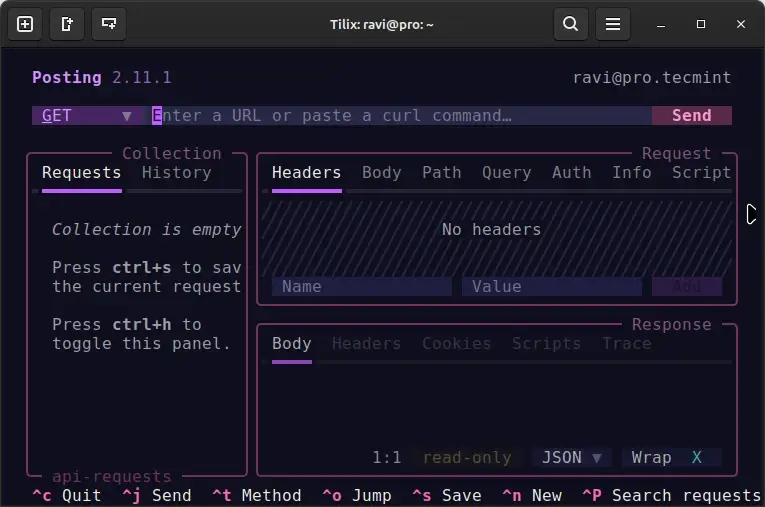
Task: Click the '2.11.1' version number
Action: 141,78
